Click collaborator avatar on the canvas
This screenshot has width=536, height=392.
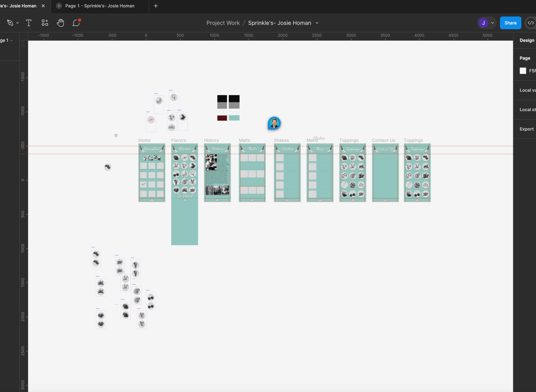click(274, 123)
